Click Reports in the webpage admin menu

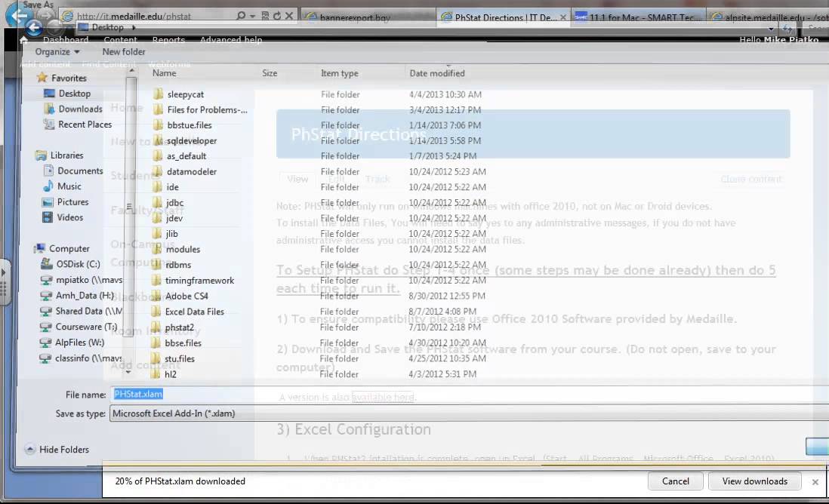[168, 40]
